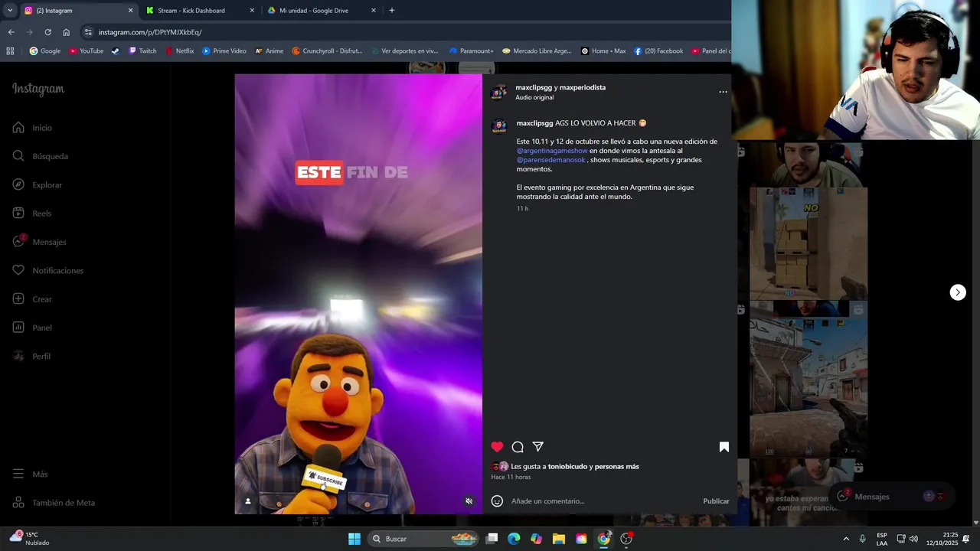Show hidden system tray icons
The height and width of the screenshot is (551, 980).
846,539
